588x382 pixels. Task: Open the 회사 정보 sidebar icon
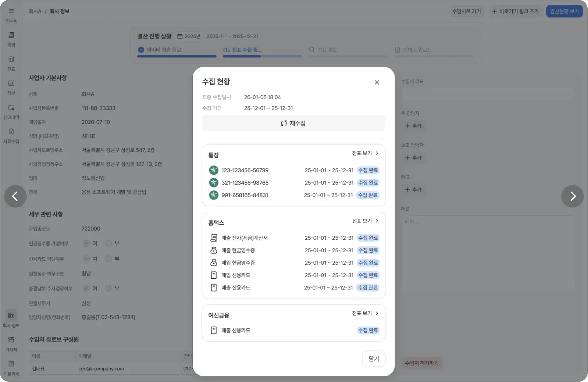click(x=11, y=316)
